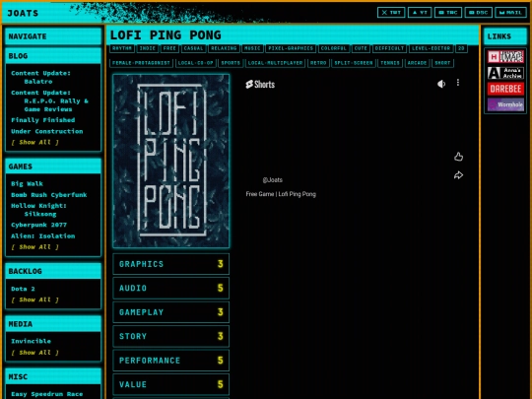Screen dimensions: 532x399
Task: Select the DIFFICULT tag
Action: tap(389, 48)
